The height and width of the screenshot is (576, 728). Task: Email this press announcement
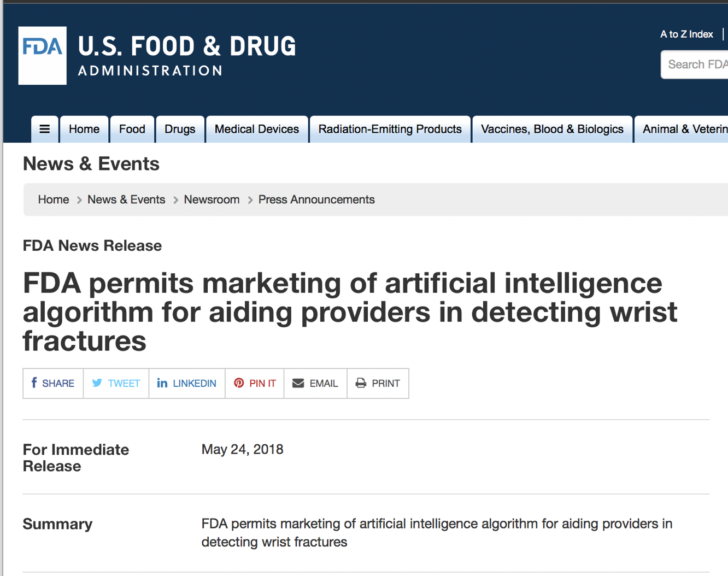[x=315, y=383]
